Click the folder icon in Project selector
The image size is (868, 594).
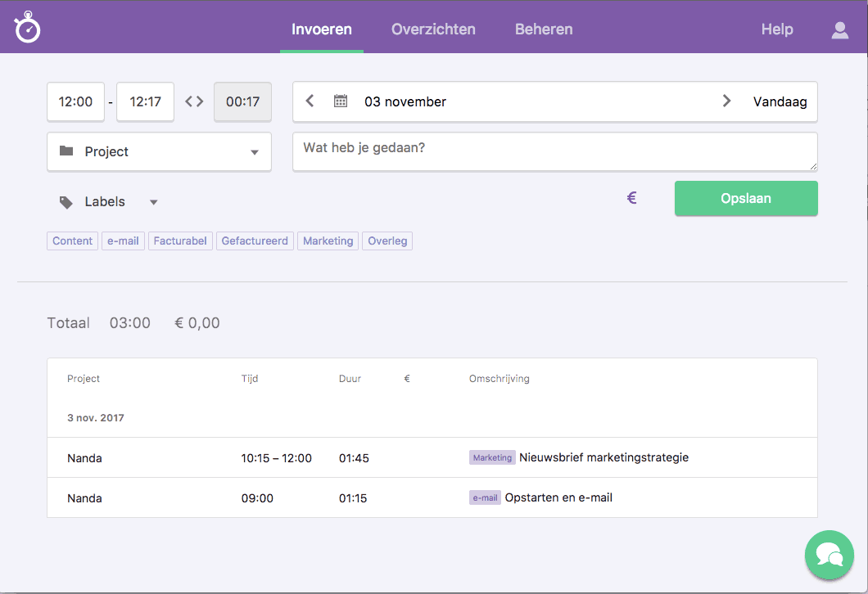click(66, 151)
